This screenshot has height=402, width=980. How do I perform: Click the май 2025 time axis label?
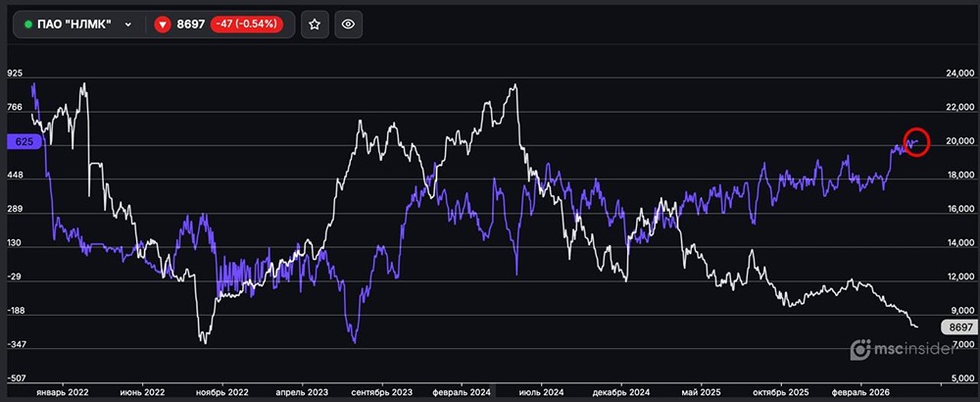coord(700,391)
